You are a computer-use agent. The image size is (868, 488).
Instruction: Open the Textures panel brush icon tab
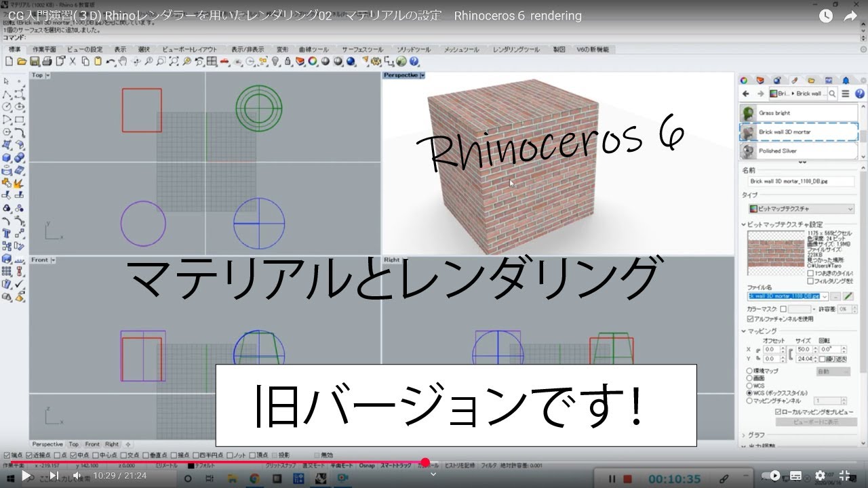pos(795,80)
